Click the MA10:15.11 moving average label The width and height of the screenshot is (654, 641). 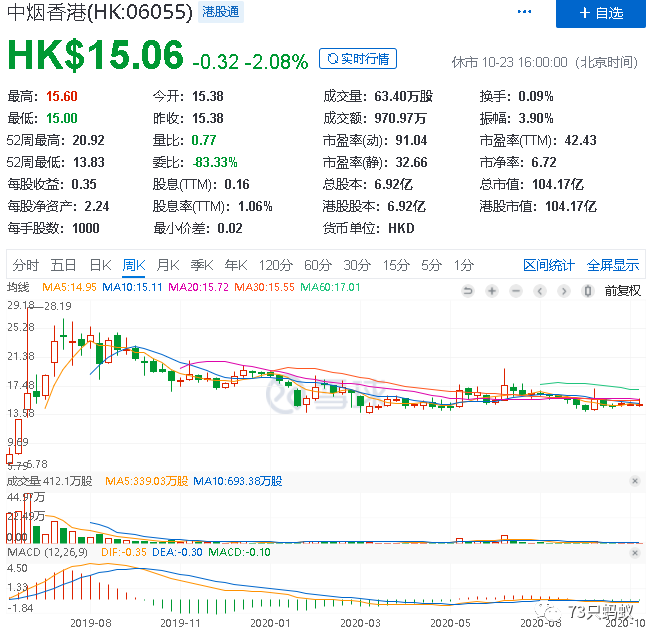point(132,287)
